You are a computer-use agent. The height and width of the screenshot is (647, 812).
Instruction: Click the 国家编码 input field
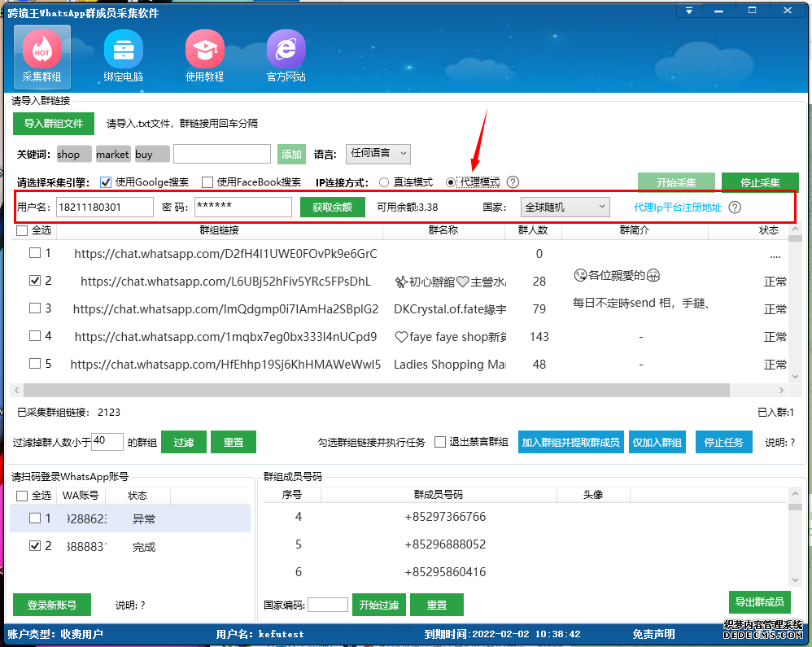pos(328,605)
